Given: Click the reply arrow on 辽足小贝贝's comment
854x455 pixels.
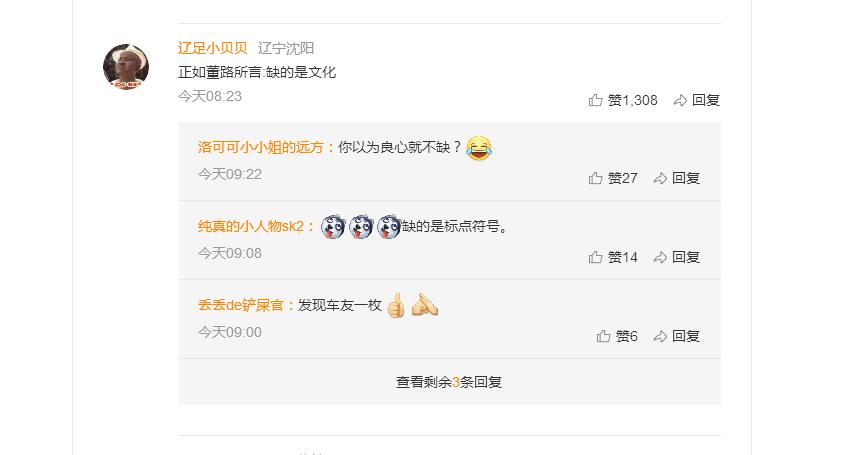Looking at the screenshot, I should tap(680, 100).
